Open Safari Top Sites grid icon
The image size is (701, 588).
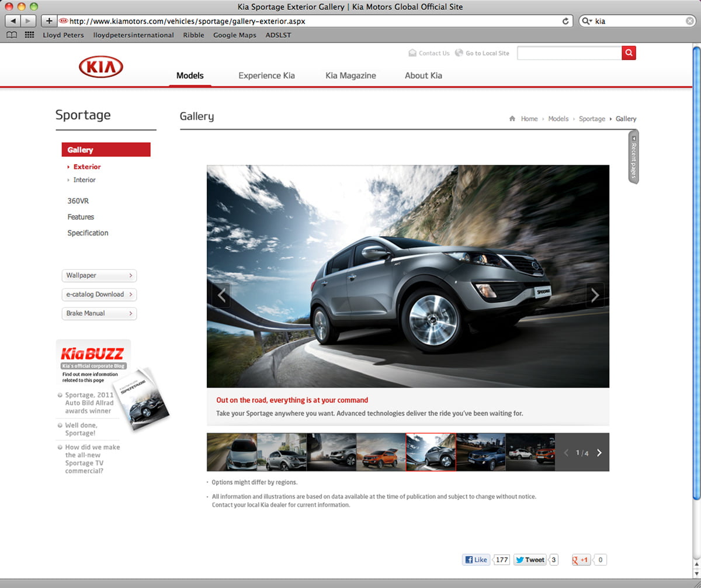tap(29, 35)
